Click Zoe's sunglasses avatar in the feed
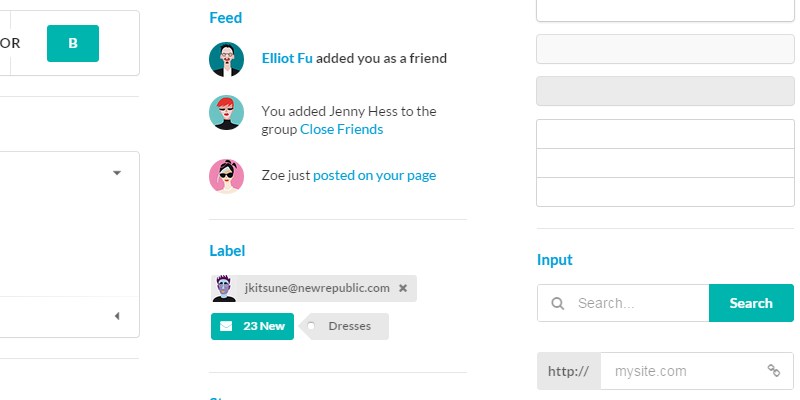This screenshot has height=400, width=800. (x=226, y=176)
